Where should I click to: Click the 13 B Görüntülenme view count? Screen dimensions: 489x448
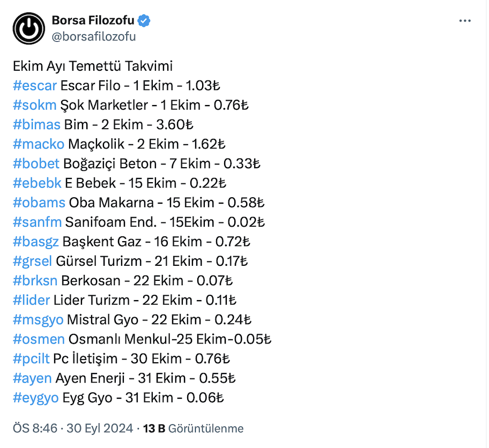click(194, 429)
